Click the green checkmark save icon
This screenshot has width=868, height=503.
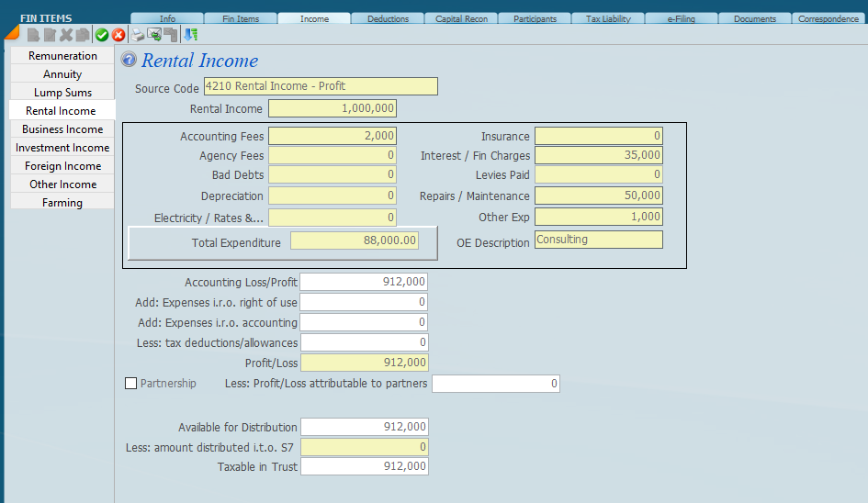pyautogui.click(x=102, y=35)
